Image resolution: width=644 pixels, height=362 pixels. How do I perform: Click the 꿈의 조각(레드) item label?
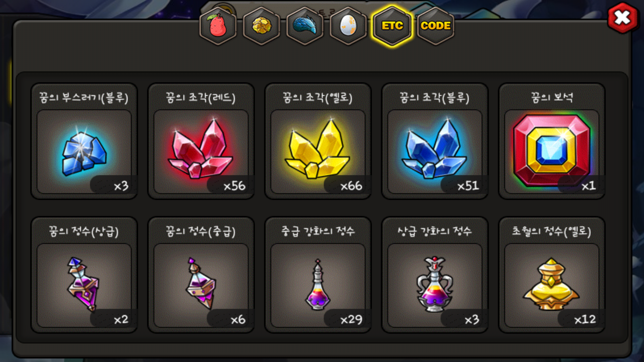(x=201, y=98)
